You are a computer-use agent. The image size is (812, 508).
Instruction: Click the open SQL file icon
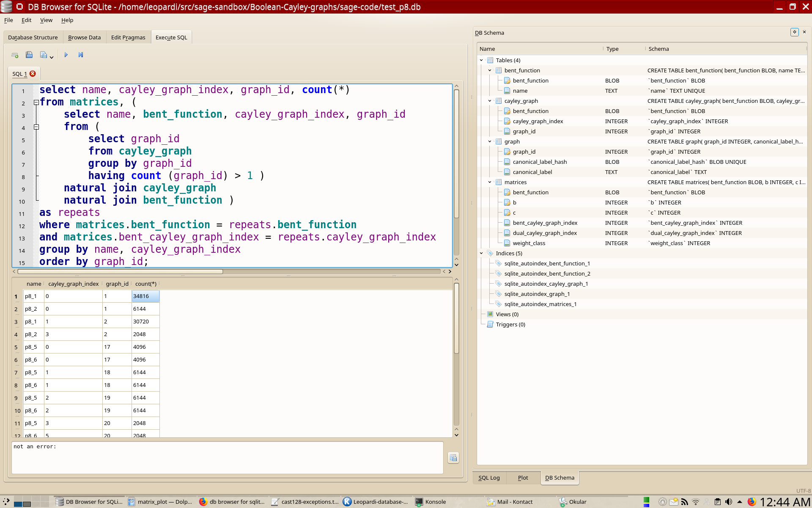29,55
